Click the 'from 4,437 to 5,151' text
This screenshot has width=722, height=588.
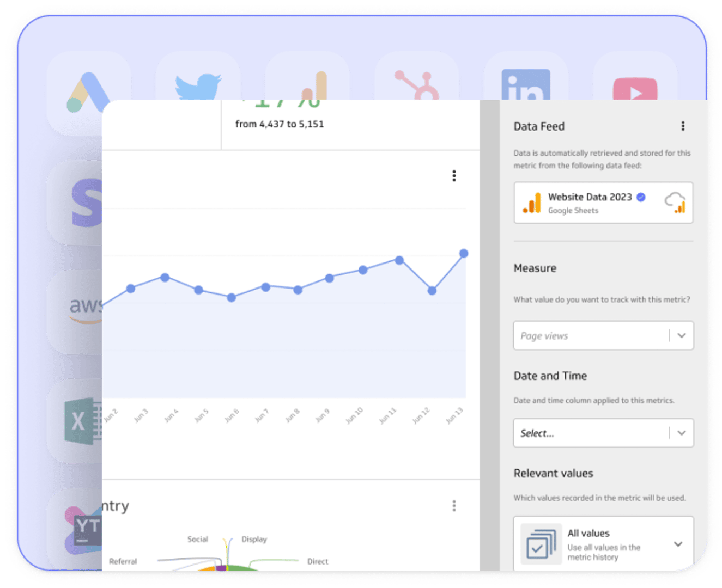[x=280, y=124]
